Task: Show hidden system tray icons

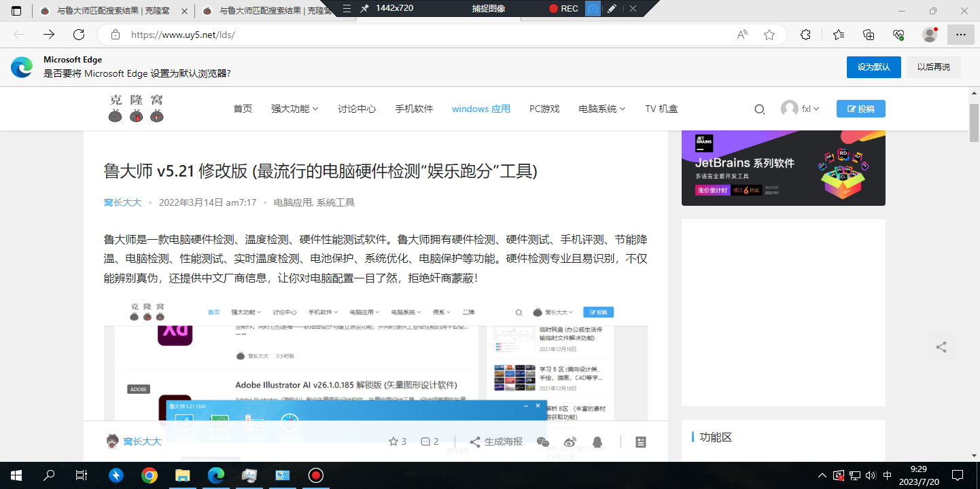Action: tap(822, 475)
